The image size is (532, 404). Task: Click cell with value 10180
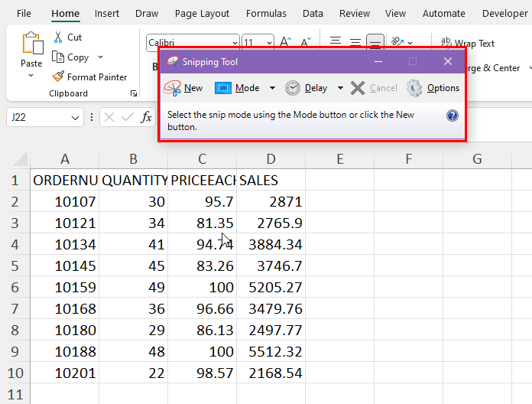(65, 330)
